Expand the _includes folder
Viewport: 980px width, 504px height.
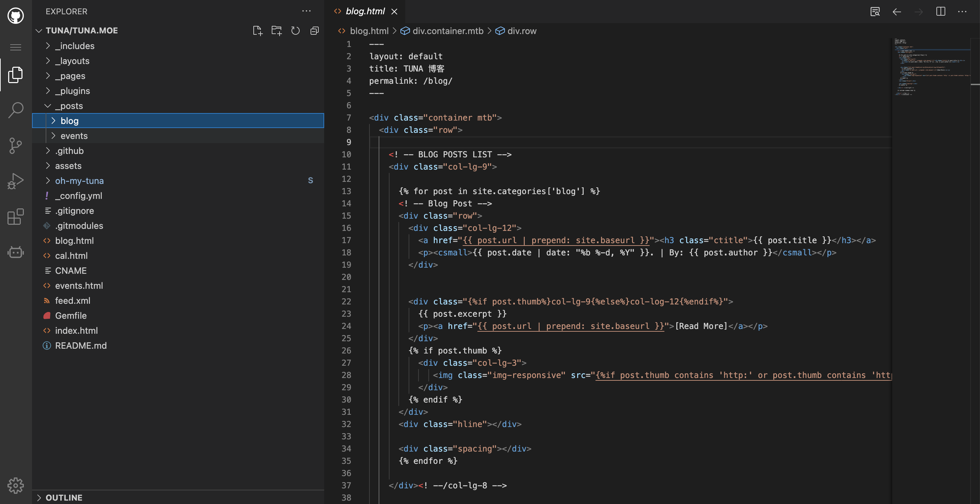pyautogui.click(x=178, y=46)
